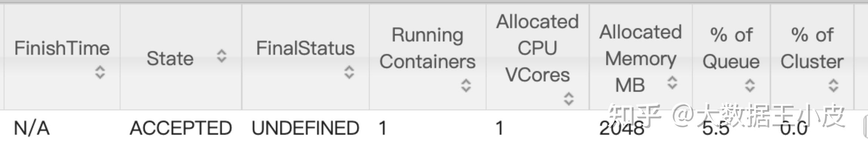Click the ACCEPTED state cell

[x=181, y=128]
